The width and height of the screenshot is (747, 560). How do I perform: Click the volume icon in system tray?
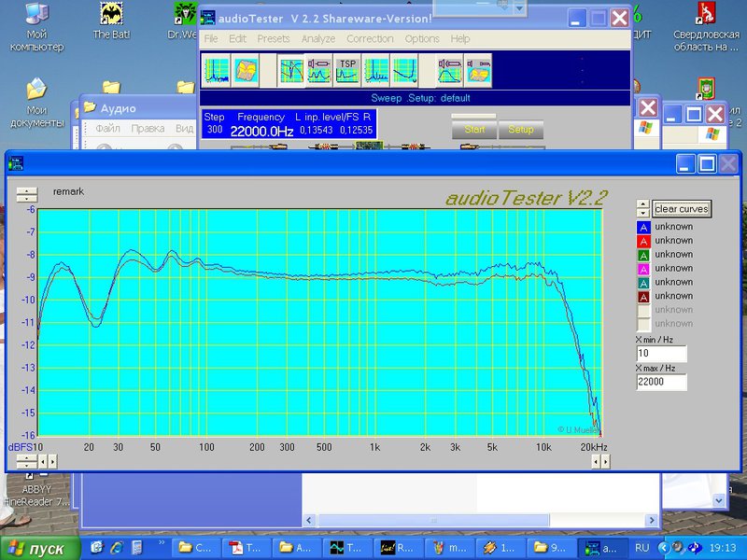pos(677,547)
